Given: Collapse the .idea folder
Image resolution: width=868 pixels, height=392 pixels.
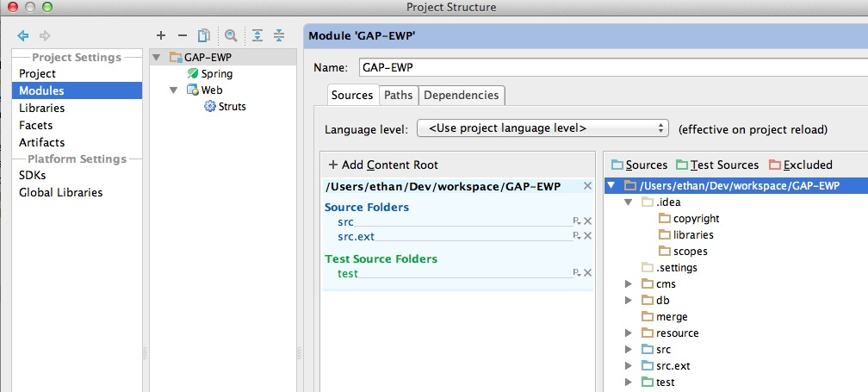Looking at the screenshot, I should pos(629,202).
